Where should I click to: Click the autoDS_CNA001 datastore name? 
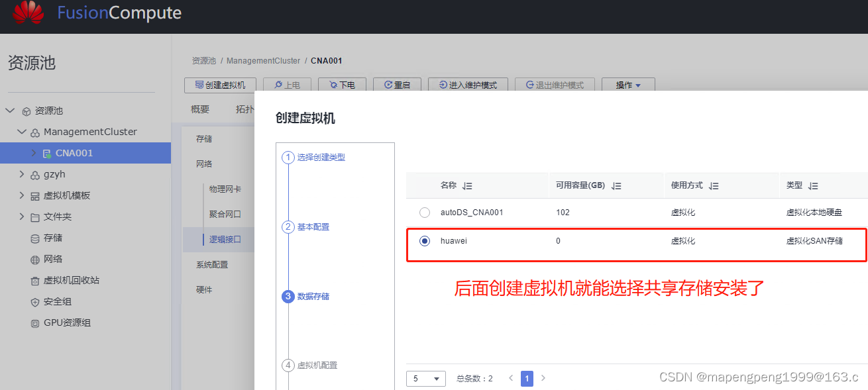pos(472,213)
